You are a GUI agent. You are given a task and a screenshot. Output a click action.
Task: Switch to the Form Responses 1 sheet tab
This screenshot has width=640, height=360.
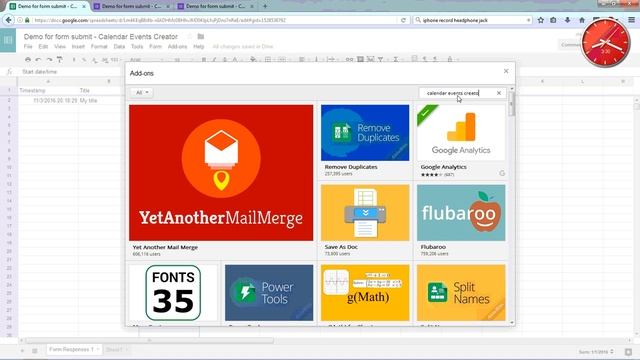tap(73, 349)
